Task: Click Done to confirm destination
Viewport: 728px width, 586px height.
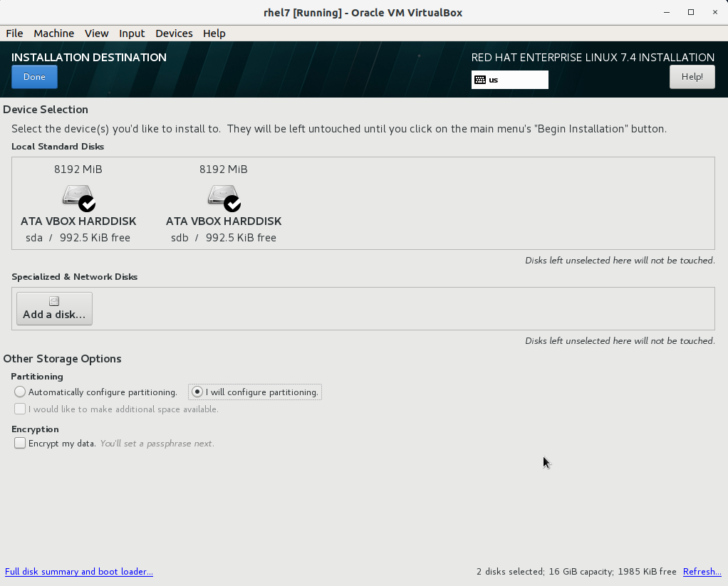Action: (x=34, y=77)
